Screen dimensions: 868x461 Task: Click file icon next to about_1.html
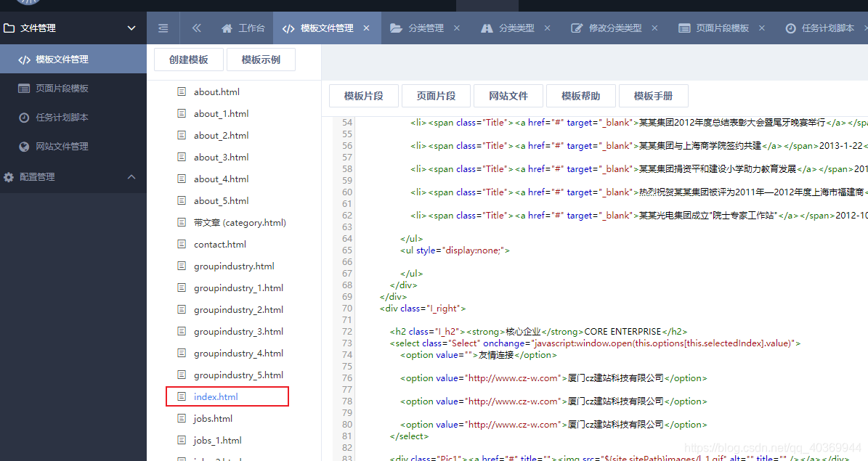pos(182,113)
